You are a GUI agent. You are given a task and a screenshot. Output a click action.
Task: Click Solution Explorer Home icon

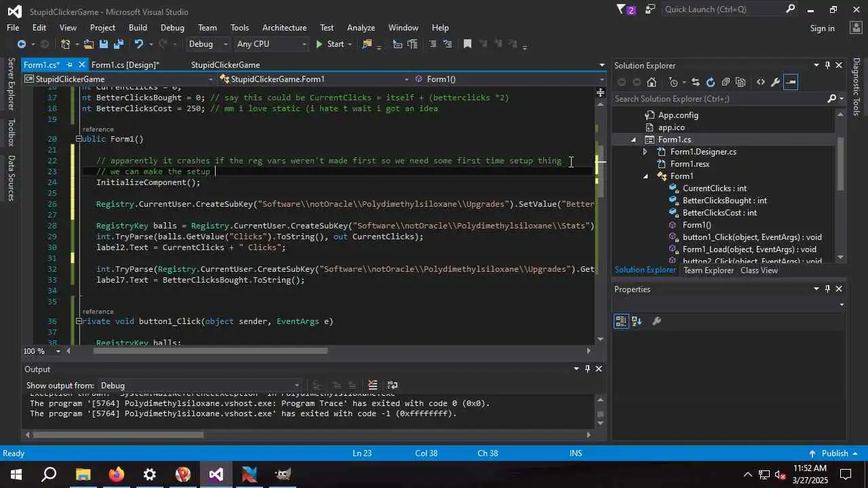[x=652, y=82]
